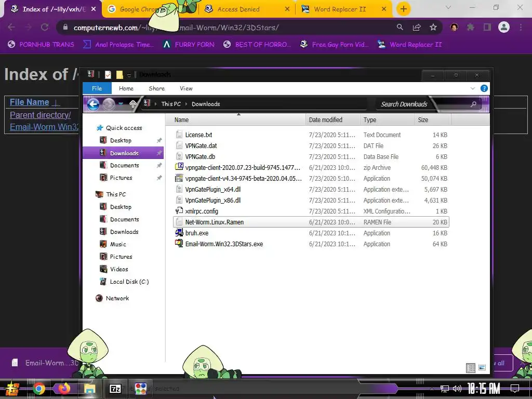
Task: Open Local Disk (C:) in navigation pane
Action: pos(124,282)
